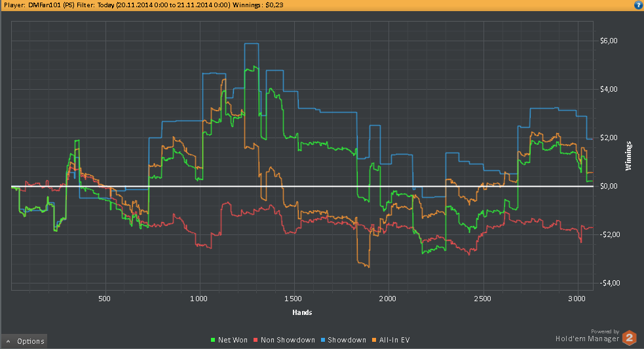This screenshot has height=349, width=644.
Task: Click the $2,00 axis label
Action: pos(609,138)
